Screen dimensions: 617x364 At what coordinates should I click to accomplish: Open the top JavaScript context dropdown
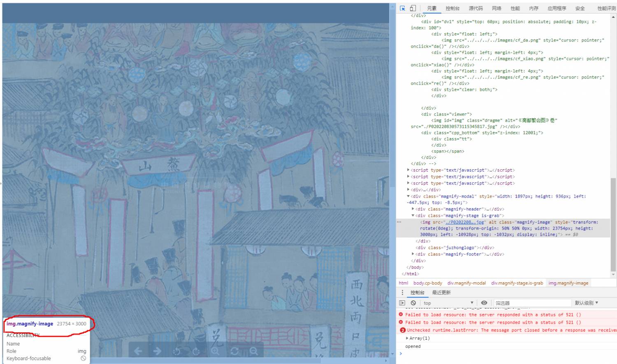point(448,303)
